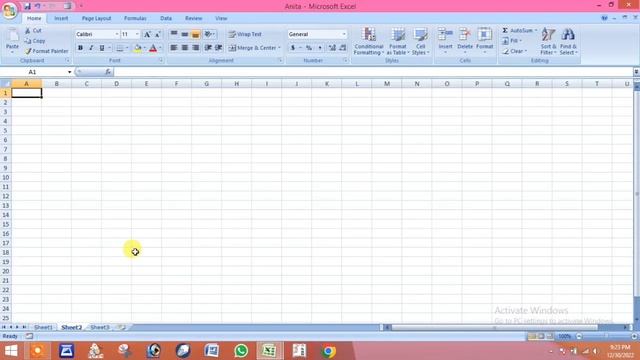Center cell text horizontally
The height and width of the screenshot is (360, 640).
[x=185, y=48]
